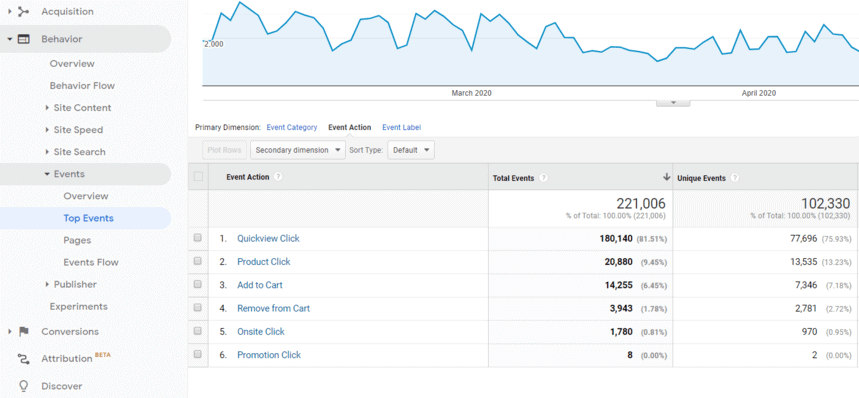This screenshot has height=398, width=859.
Task: Open Promotion Click event action link
Action: (269, 355)
